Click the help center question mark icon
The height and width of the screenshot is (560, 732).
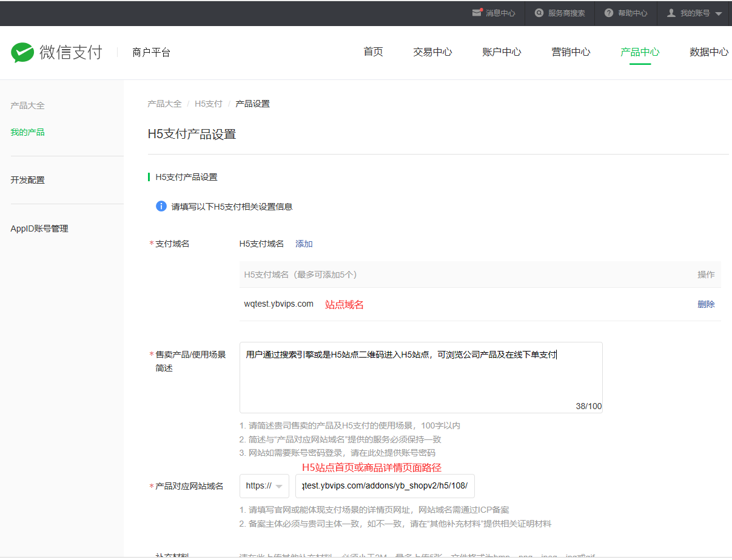(609, 13)
